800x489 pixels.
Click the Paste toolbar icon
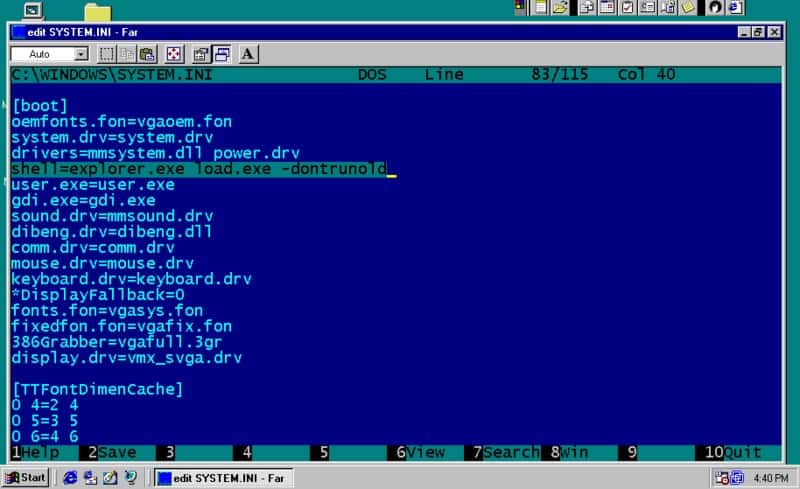pyautogui.click(x=147, y=54)
